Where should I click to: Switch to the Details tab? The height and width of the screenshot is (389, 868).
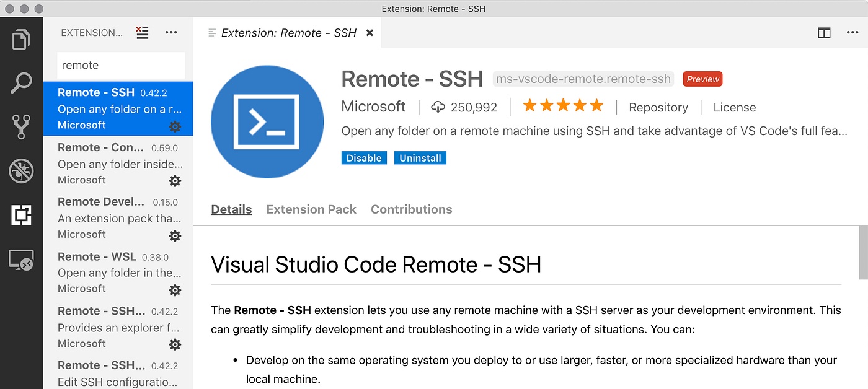click(x=231, y=209)
